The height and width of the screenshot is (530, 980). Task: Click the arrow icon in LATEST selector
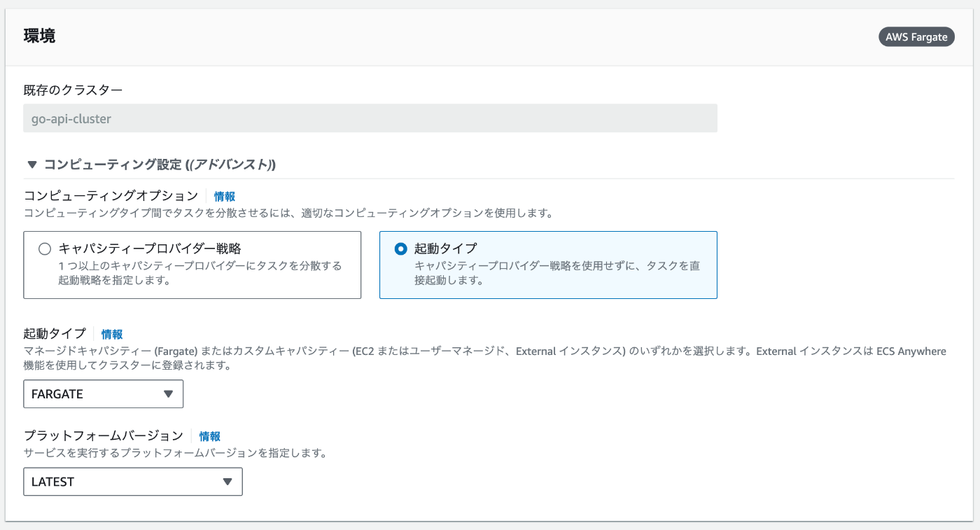pos(227,482)
